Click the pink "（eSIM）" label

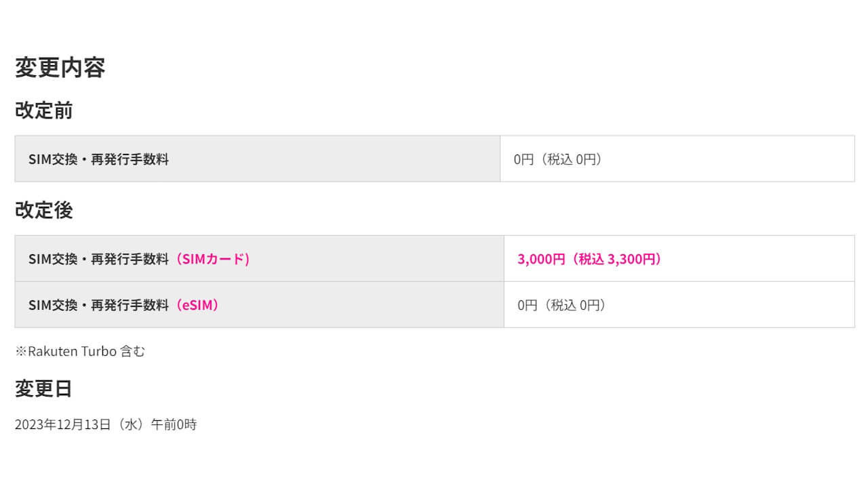point(197,305)
